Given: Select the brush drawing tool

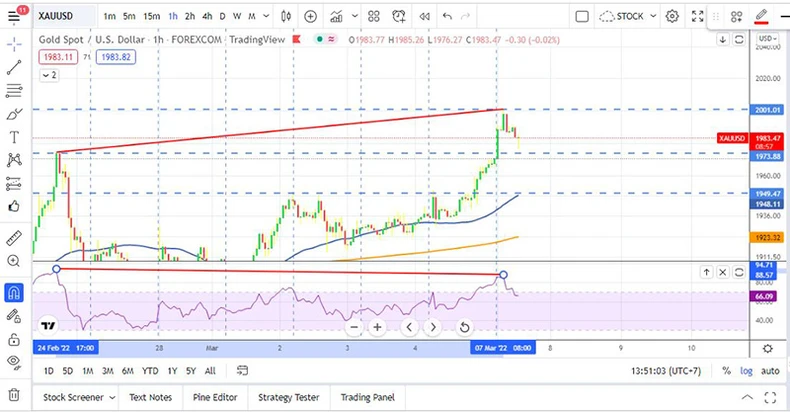Looking at the screenshot, I should tap(14, 114).
